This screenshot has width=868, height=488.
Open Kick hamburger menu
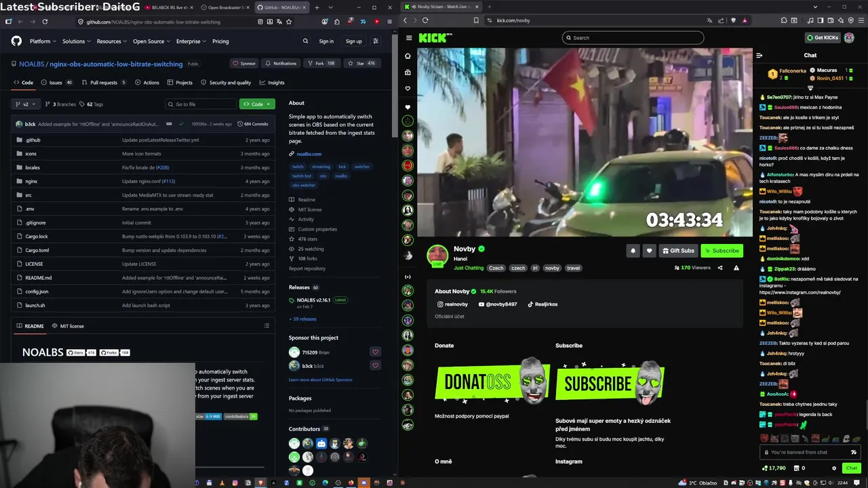pyautogui.click(x=408, y=38)
